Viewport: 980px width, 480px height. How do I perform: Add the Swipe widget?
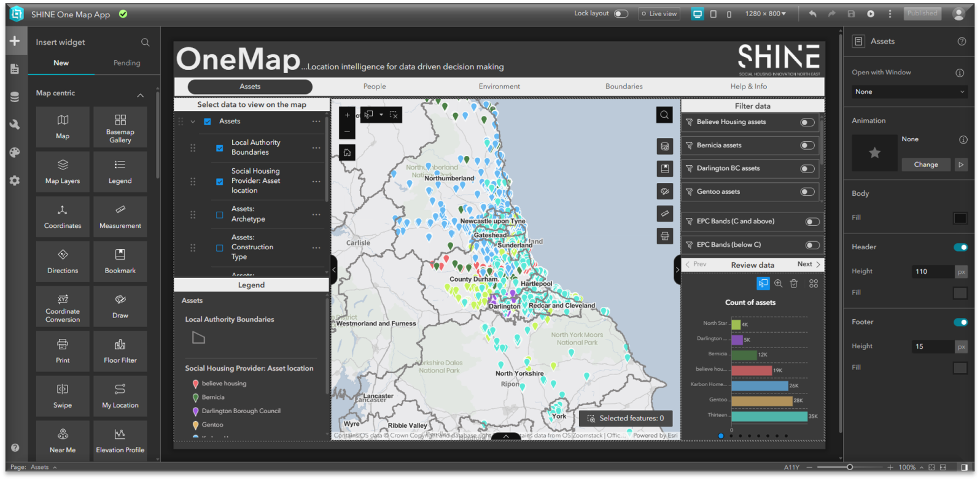pos(63,396)
